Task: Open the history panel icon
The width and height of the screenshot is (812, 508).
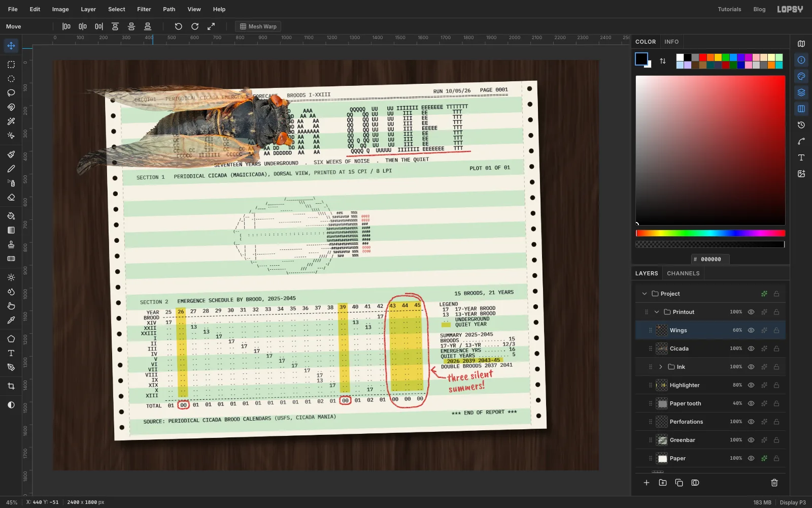Action: [x=801, y=125]
